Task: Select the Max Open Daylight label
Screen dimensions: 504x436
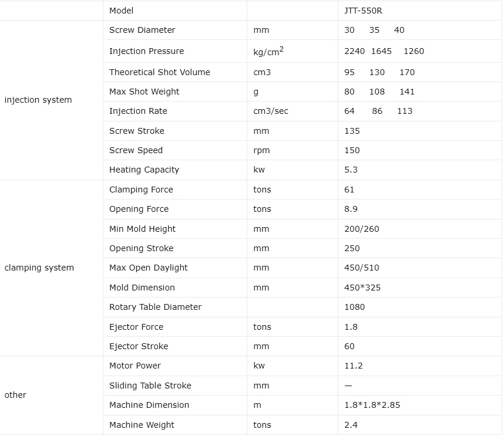Action: click(148, 268)
